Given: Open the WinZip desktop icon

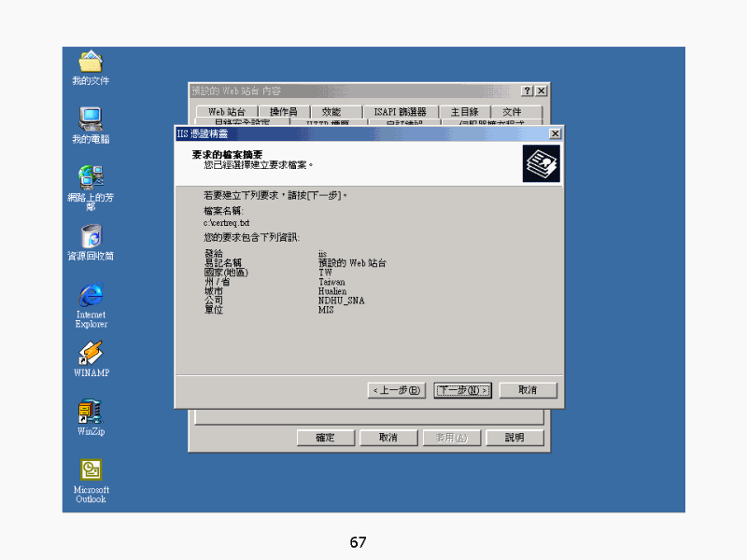Looking at the screenshot, I should point(91,412).
